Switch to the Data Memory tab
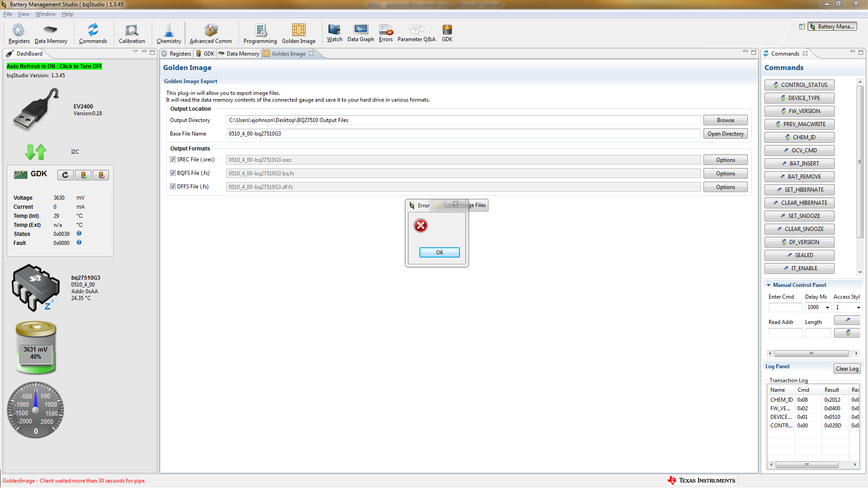 point(239,54)
